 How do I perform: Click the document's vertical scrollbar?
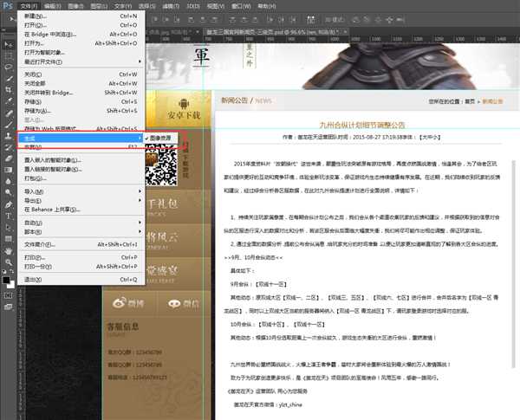click(515, 263)
